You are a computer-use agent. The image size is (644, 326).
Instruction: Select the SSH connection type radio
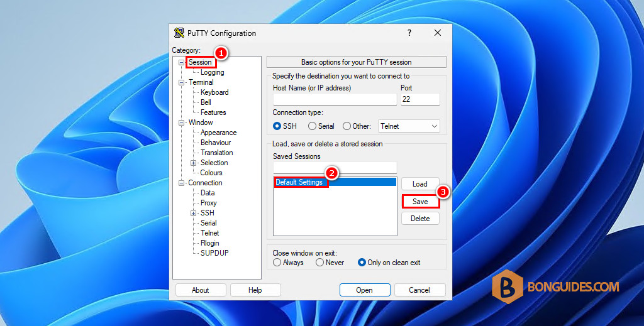[277, 126]
